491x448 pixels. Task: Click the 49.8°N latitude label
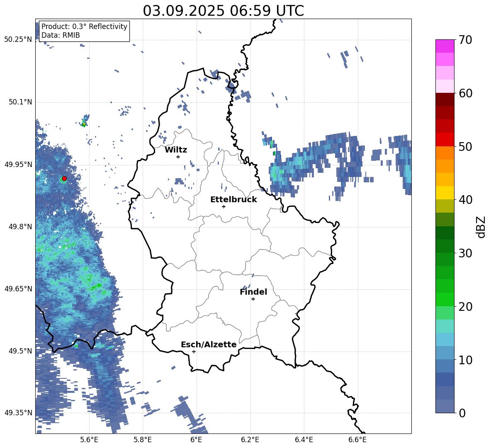pos(20,227)
